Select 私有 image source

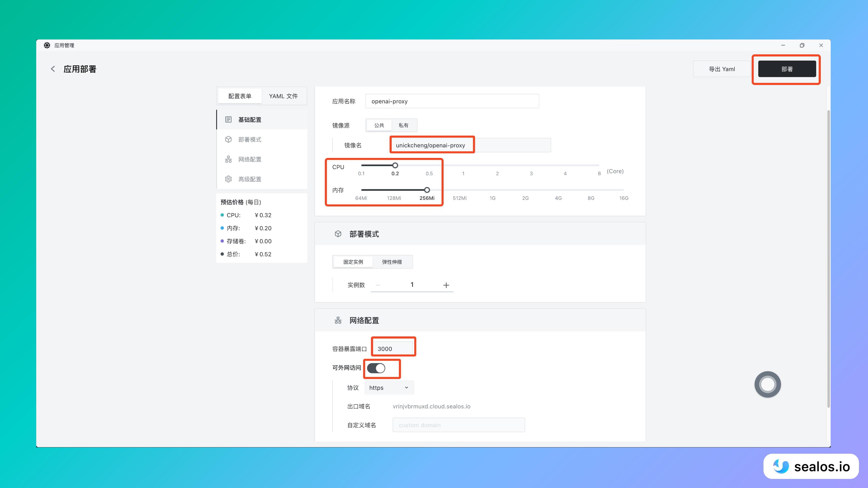[404, 125]
